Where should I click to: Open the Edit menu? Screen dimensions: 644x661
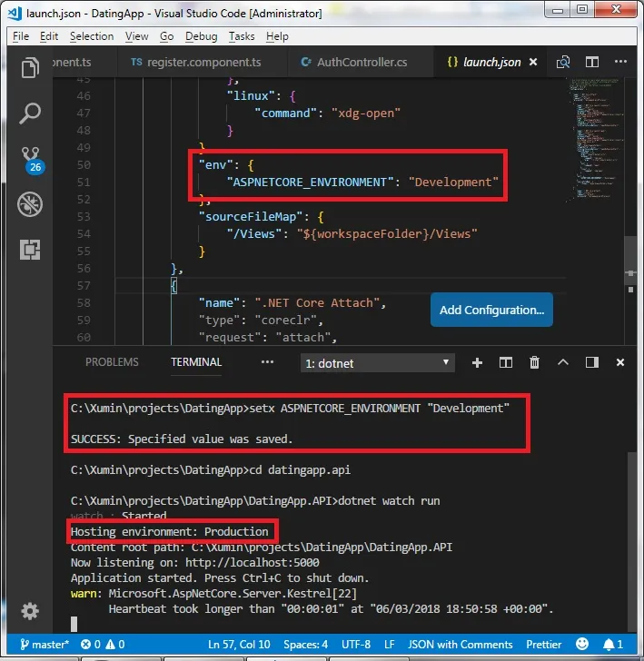[49, 36]
